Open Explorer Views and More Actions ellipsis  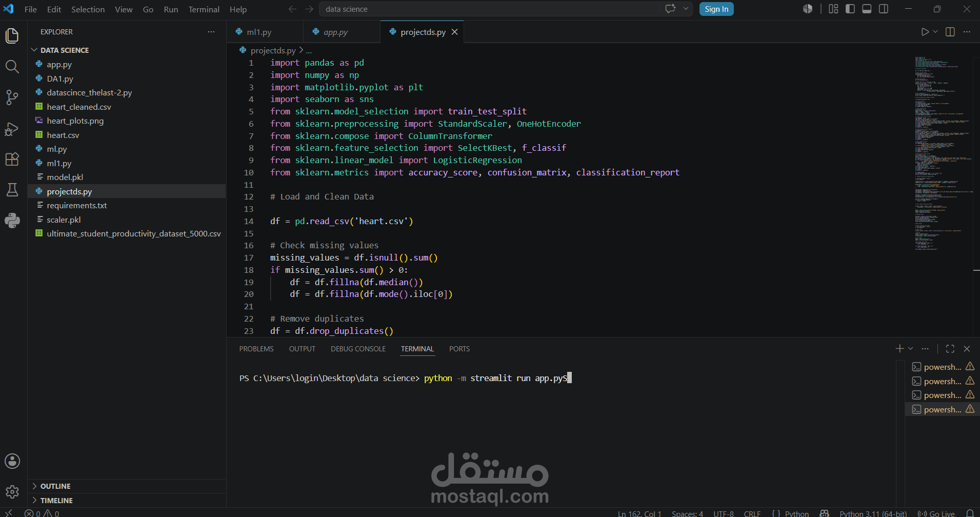[211, 32]
